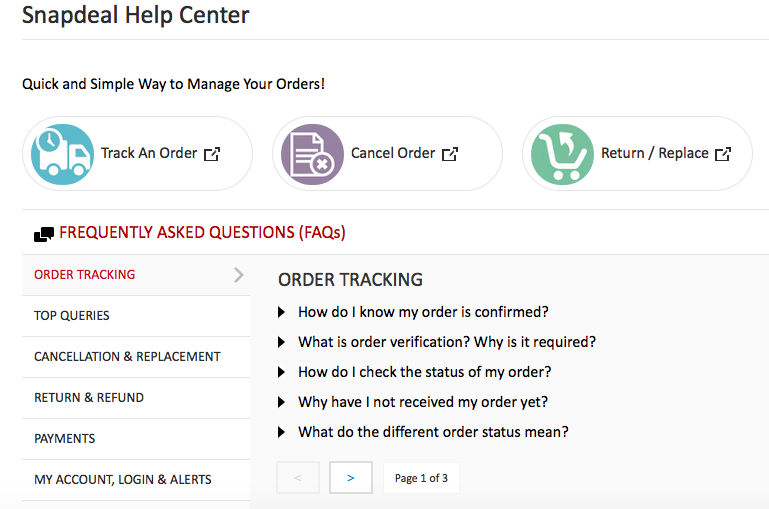Select CANCELLATION & REPLACEMENT category

(x=136, y=357)
